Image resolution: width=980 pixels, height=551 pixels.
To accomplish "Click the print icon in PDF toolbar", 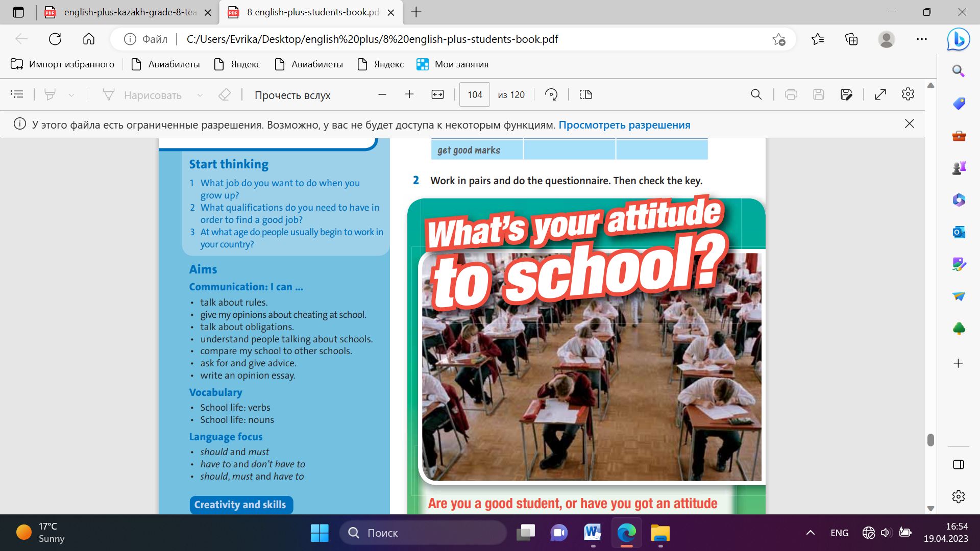I will (791, 94).
